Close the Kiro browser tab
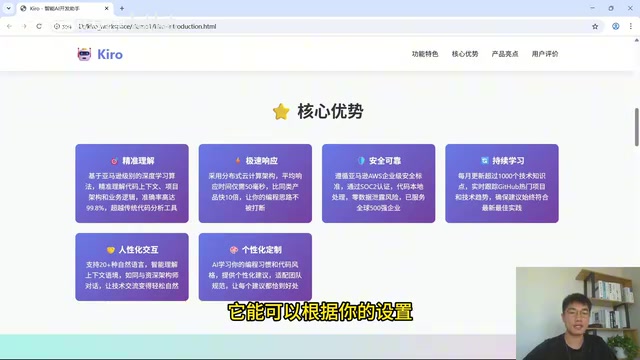The height and width of the screenshot is (360, 640). (x=107, y=8)
